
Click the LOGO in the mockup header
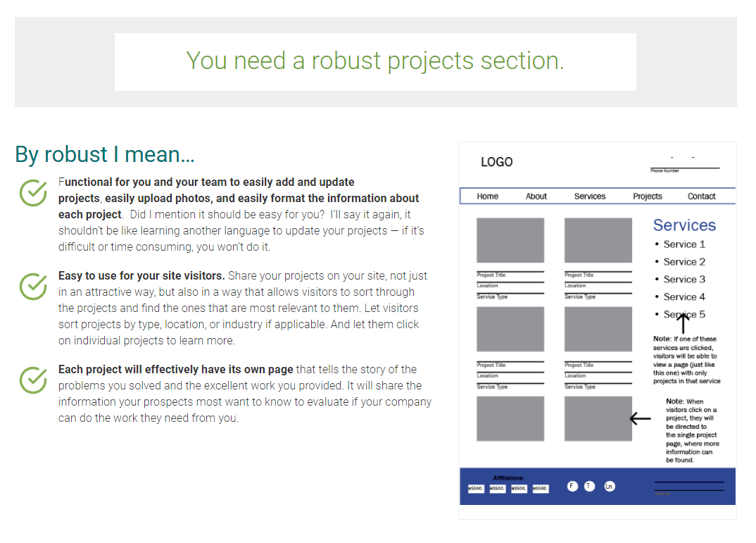pos(496,162)
